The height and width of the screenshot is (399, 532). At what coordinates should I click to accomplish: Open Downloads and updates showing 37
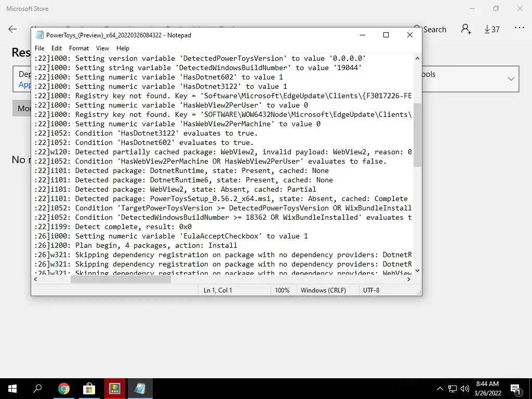tap(492, 30)
